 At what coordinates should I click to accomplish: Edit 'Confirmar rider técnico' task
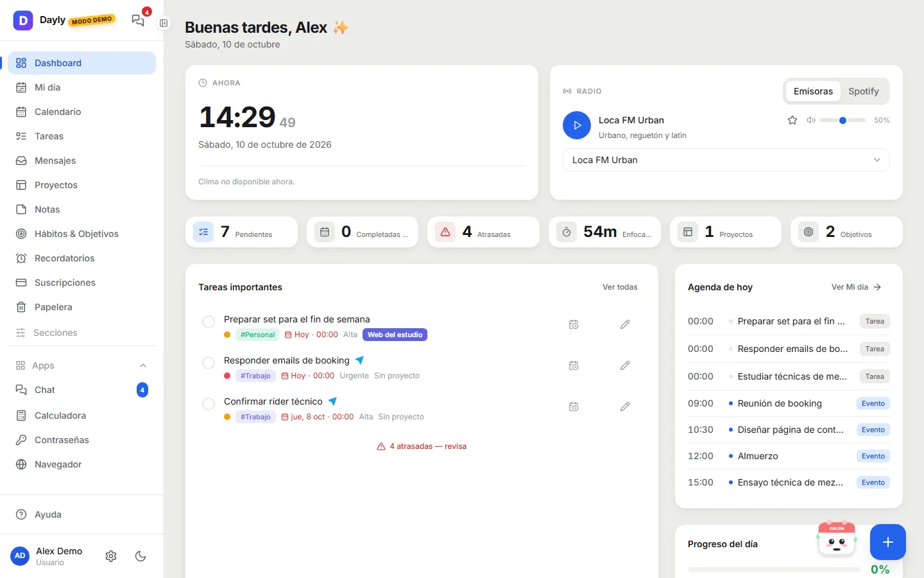pyautogui.click(x=625, y=407)
